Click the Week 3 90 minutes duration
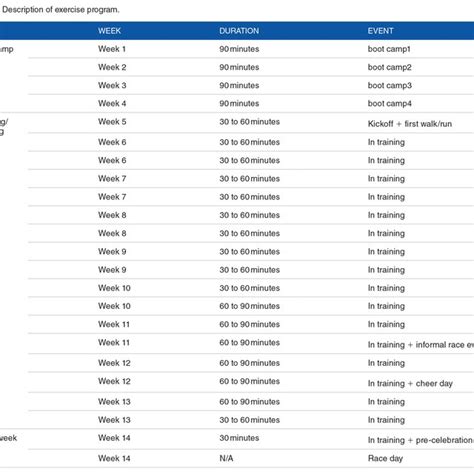Viewport: 474px width, 474px height. (239, 85)
